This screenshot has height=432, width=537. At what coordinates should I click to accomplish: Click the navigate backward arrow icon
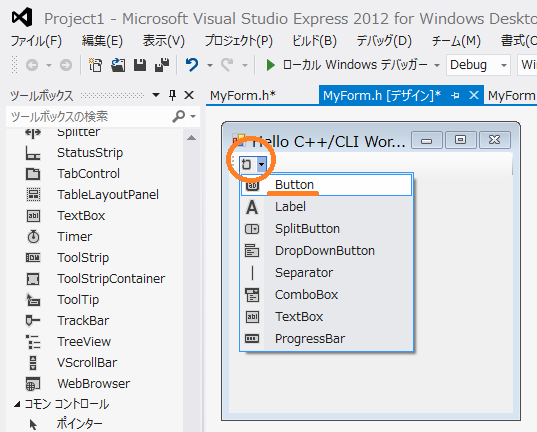(x=32, y=65)
